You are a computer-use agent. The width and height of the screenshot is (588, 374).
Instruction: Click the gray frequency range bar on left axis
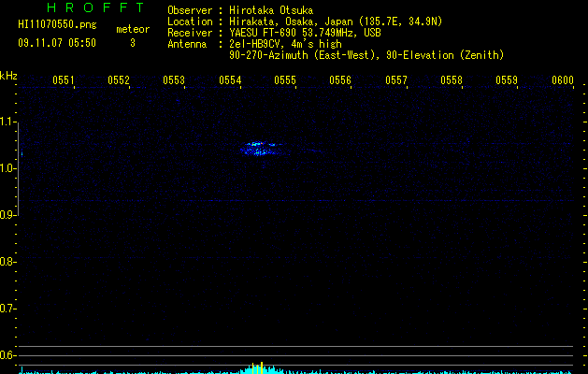(x=18, y=169)
